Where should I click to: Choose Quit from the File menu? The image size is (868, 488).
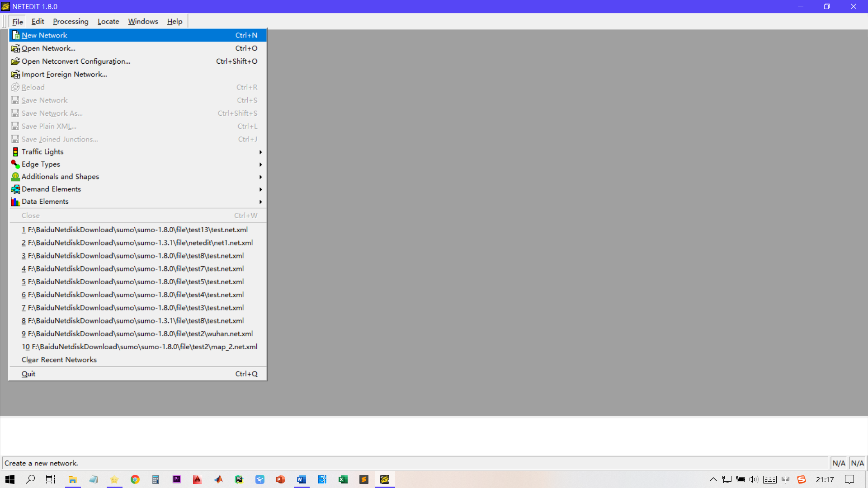28,374
